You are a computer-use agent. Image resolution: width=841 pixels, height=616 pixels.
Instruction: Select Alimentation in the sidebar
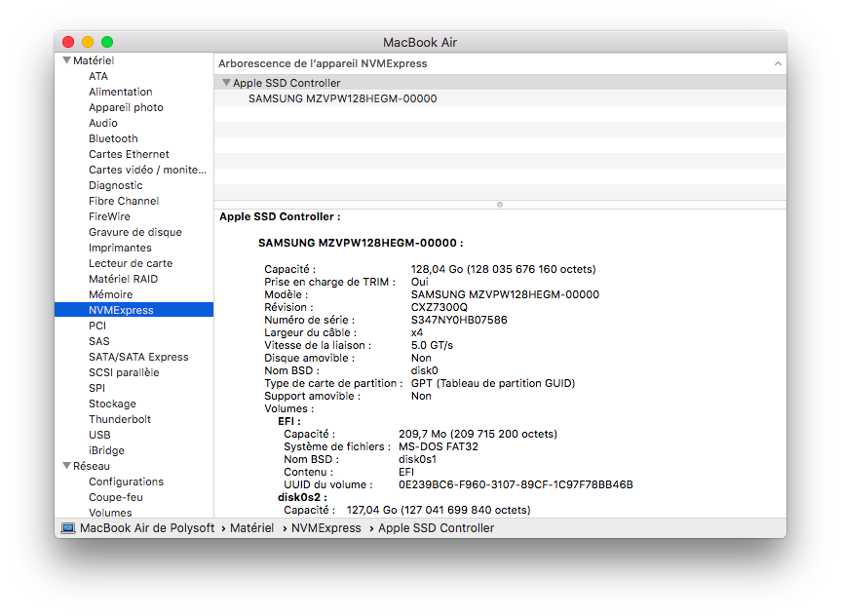tap(121, 92)
